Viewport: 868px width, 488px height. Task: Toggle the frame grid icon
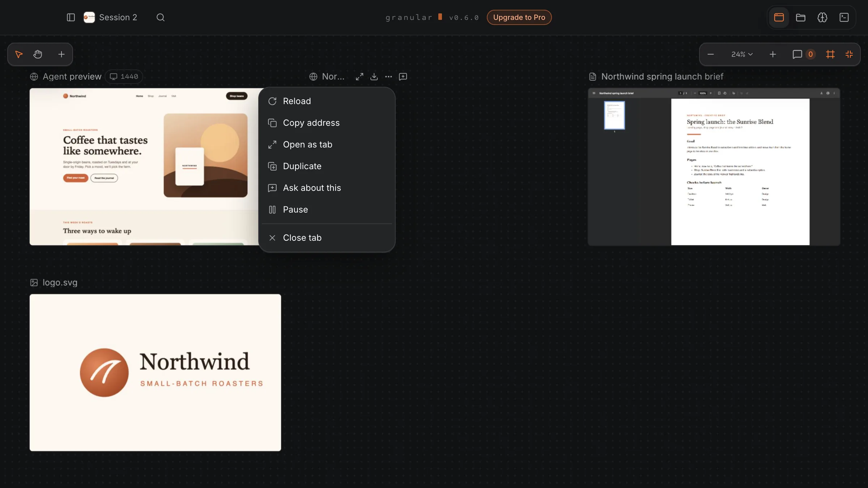tap(830, 54)
